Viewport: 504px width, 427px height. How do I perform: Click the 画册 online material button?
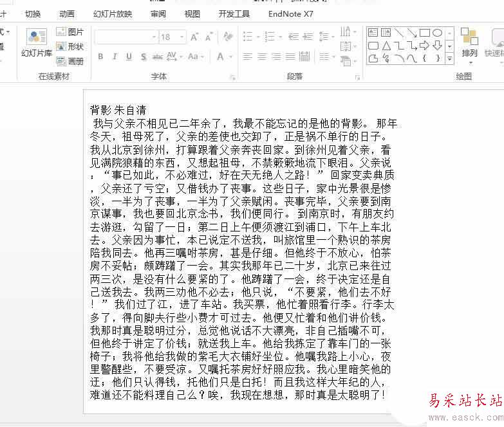[x=70, y=61]
